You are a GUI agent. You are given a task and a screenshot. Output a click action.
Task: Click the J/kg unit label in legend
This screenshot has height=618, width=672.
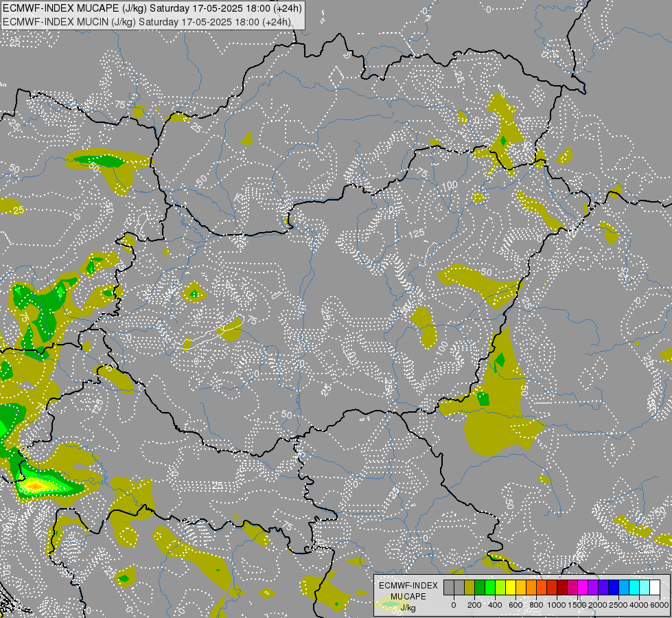(x=408, y=608)
